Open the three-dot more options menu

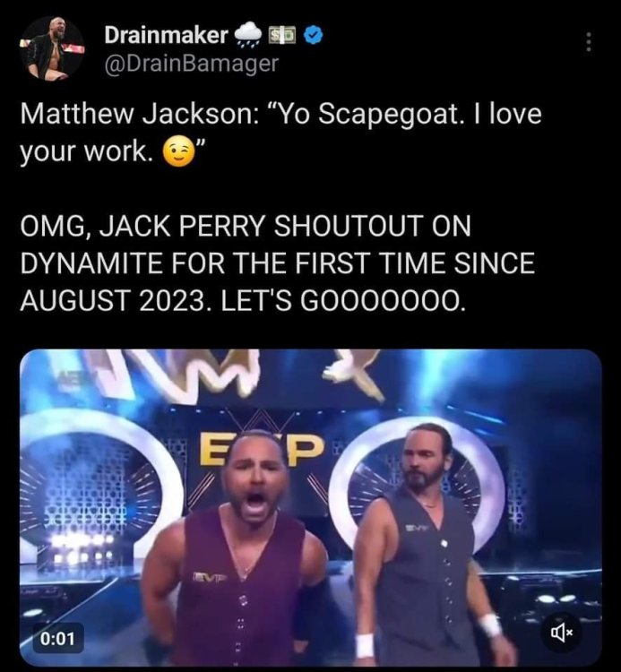click(589, 42)
